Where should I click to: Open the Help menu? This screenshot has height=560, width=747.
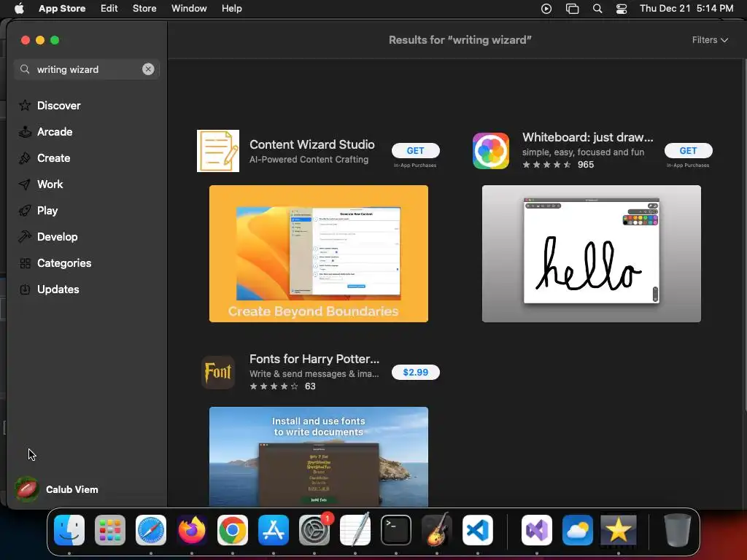[231, 8]
